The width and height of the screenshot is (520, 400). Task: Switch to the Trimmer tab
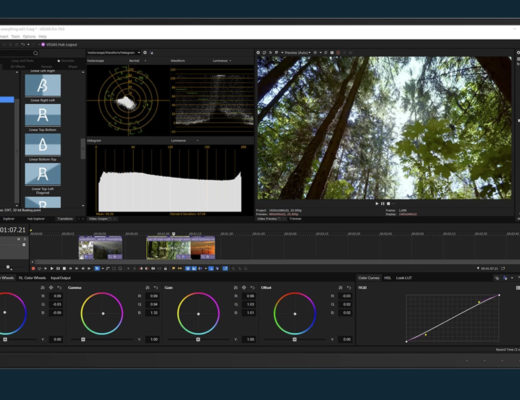(x=295, y=219)
